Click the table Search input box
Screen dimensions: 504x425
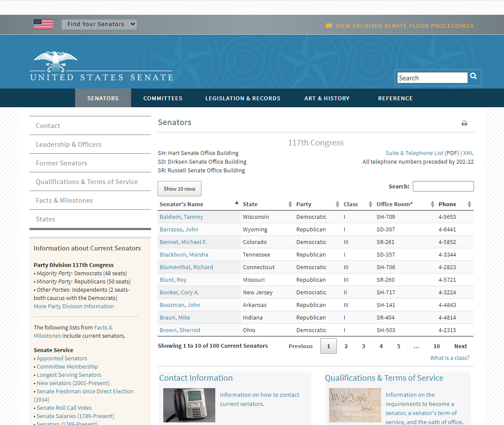pyautogui.click(x=443, y=186)
